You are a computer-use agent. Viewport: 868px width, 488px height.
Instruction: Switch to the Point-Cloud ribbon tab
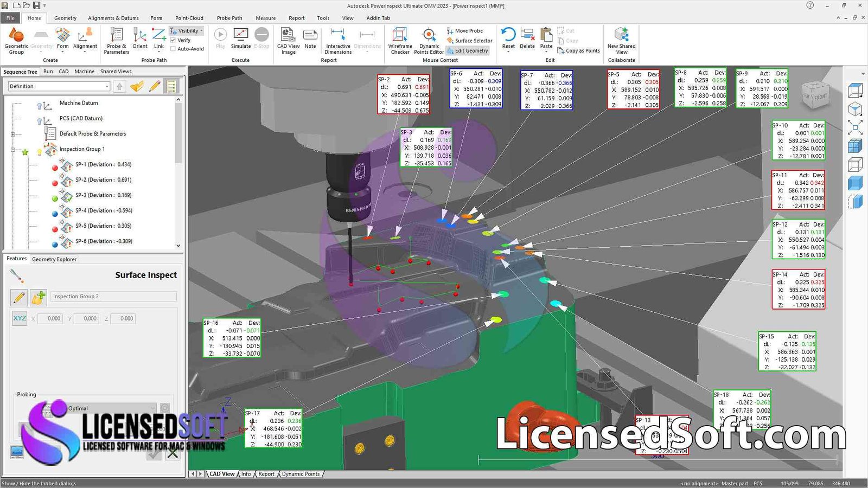point(189,18)
